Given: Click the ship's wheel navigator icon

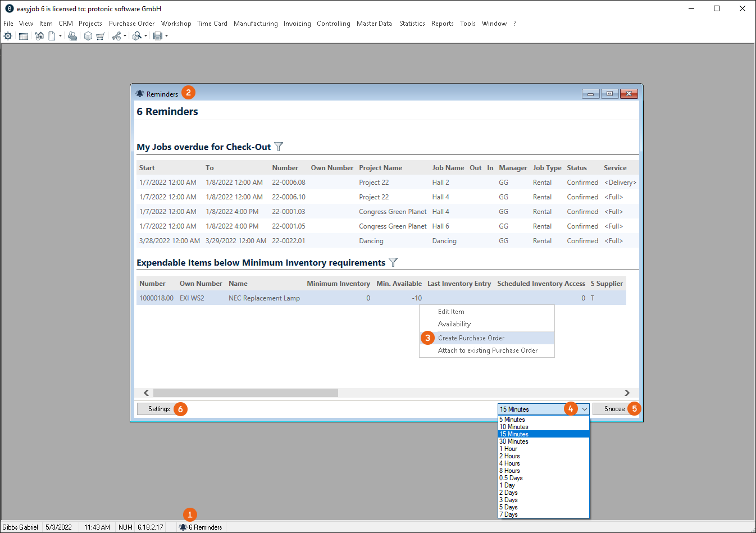Looking at the screenshot, I should pos(8,36).
